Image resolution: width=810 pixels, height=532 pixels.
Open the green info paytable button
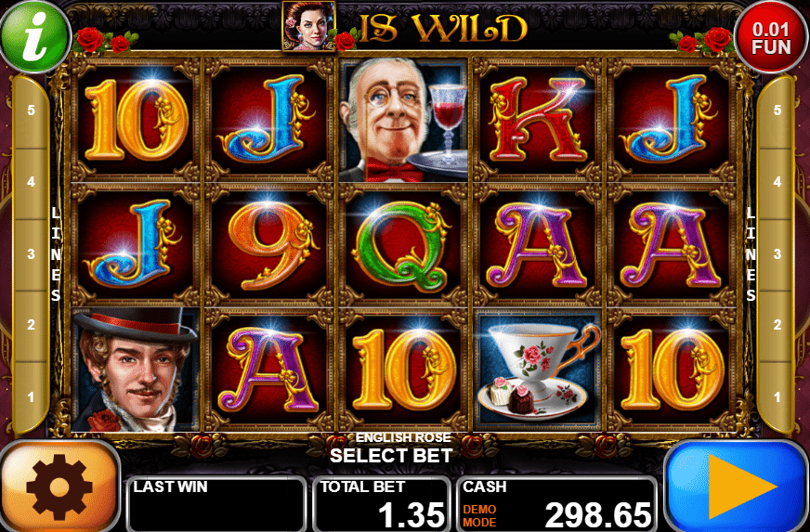click(34, 36)
